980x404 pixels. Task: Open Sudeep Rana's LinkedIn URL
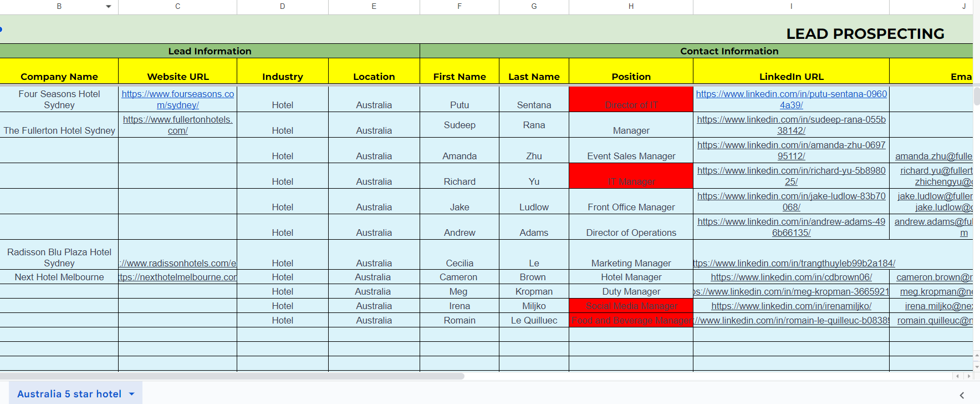click(792, 125)
